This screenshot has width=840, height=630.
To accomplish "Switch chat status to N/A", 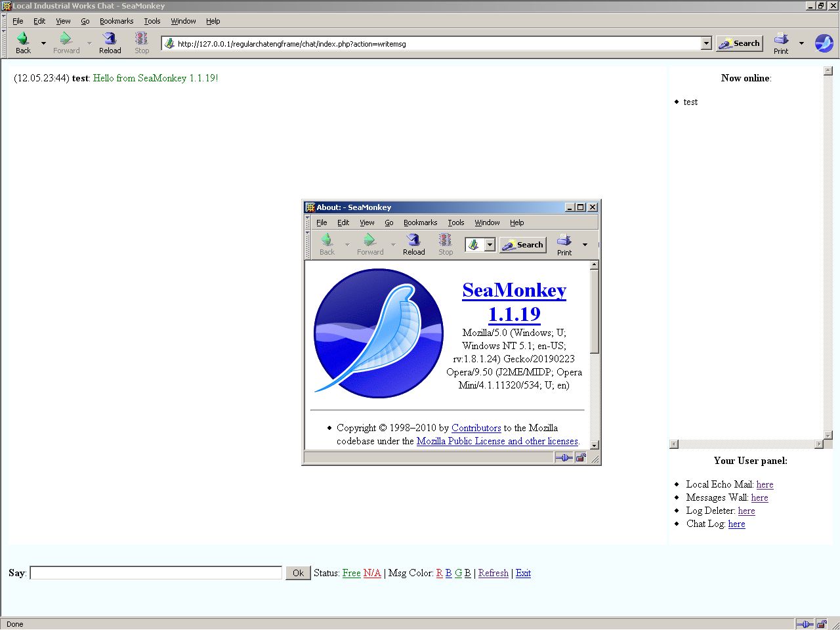I will 372,573.
